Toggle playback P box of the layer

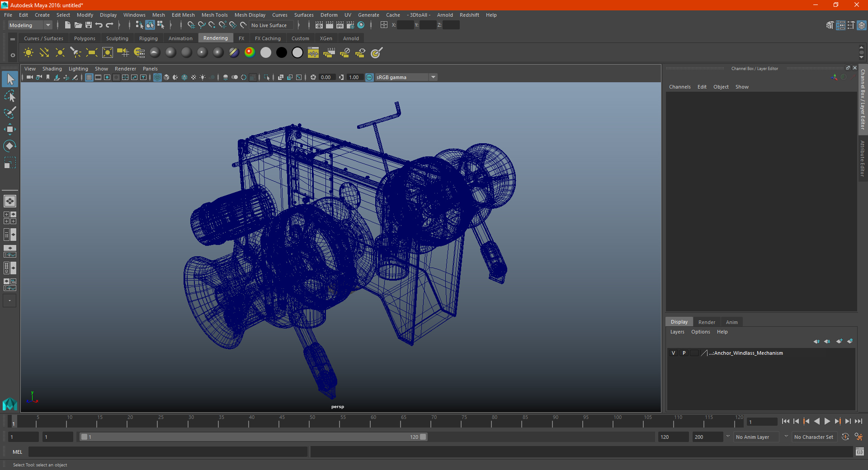tap(684, 353)
